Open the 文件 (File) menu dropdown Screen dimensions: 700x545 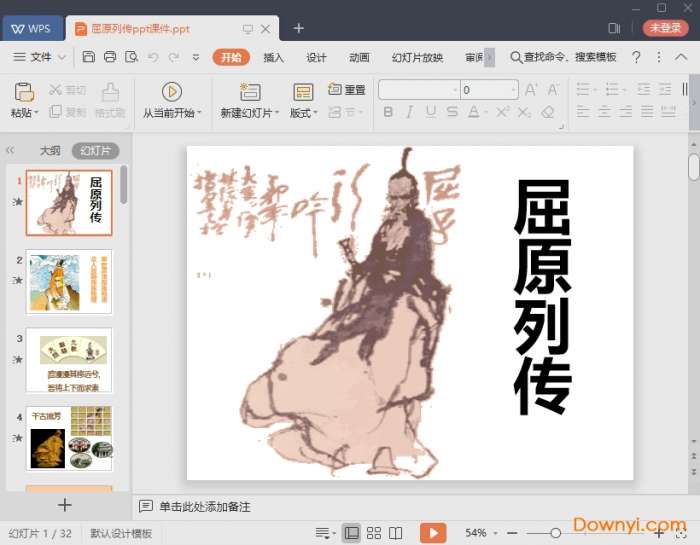[x=47, y=57]
